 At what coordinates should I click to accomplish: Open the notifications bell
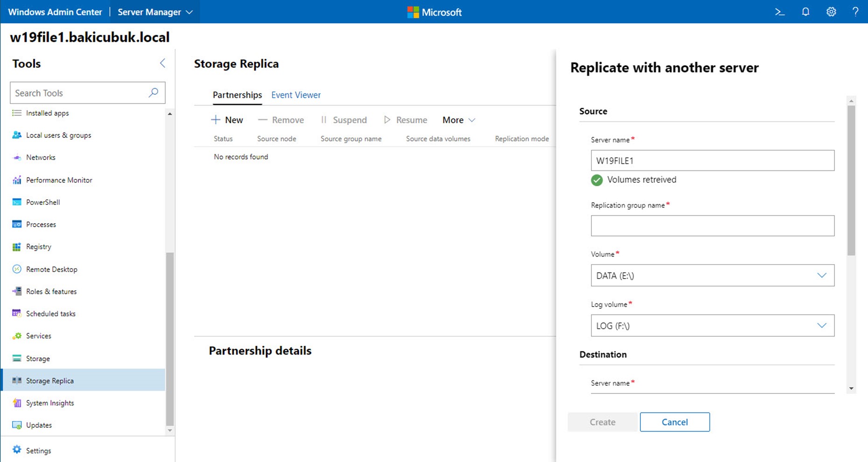coord(806,12)
